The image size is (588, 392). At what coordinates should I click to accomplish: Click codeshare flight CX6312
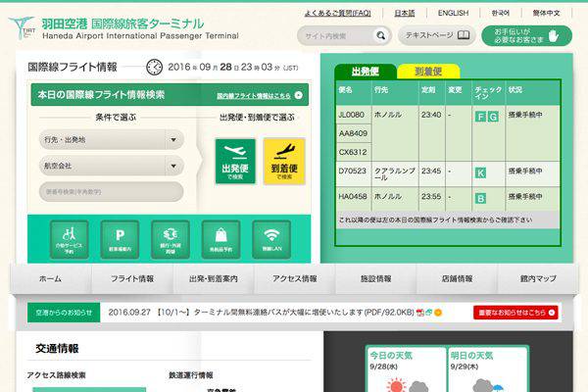point(353,152)
